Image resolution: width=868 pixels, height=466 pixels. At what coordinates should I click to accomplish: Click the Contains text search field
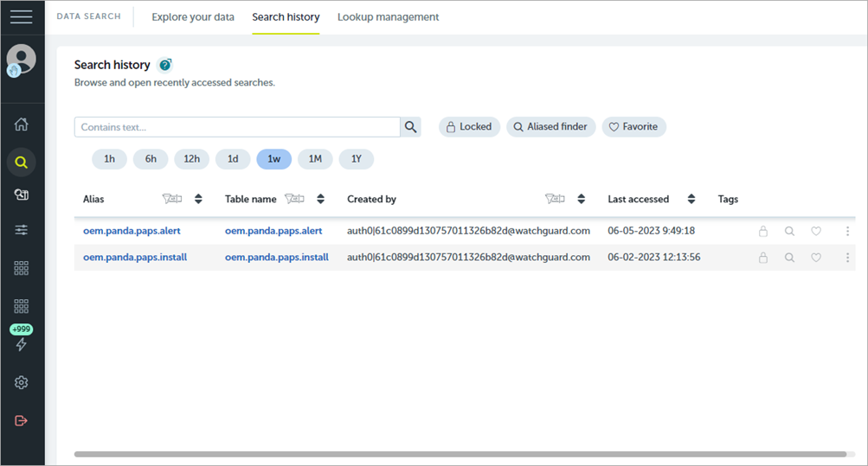[x=236, y=127]
